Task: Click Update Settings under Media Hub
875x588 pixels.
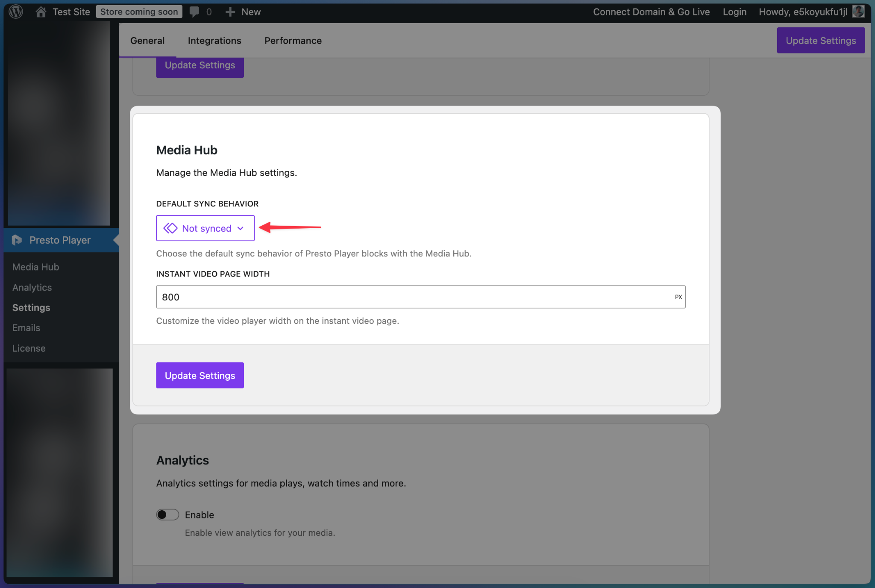Action: (x=200, y=375)
